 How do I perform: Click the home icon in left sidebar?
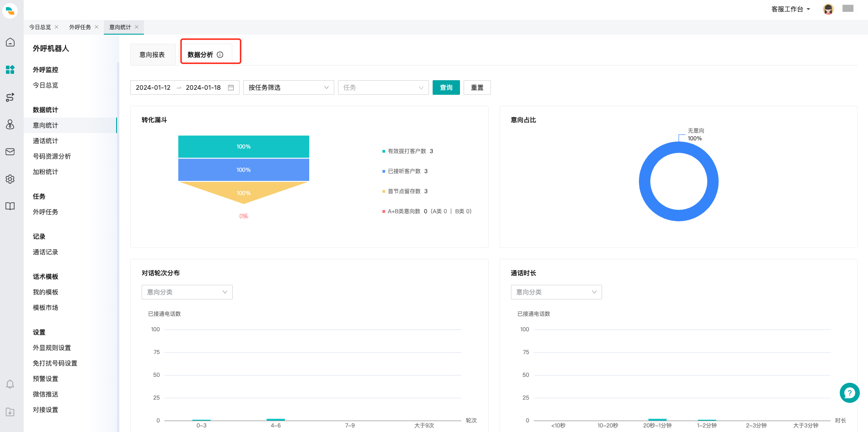[10, 42]
